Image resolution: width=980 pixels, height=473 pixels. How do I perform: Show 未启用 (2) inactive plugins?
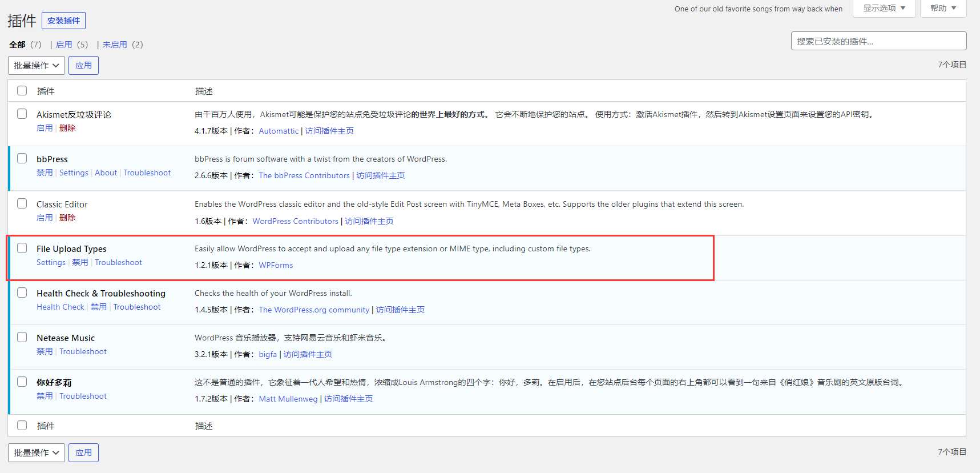[115, 45]
